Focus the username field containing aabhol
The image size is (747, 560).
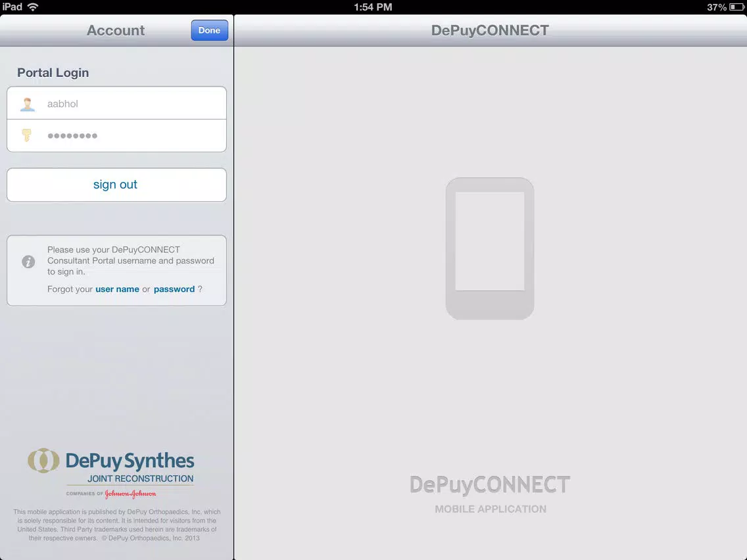point(116,103)
